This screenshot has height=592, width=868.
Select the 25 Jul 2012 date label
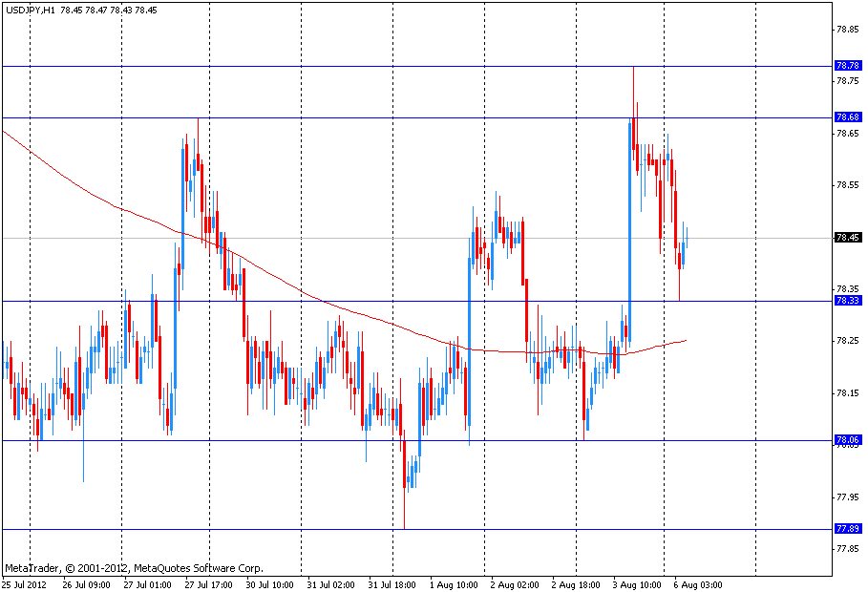tap(23, 584)
